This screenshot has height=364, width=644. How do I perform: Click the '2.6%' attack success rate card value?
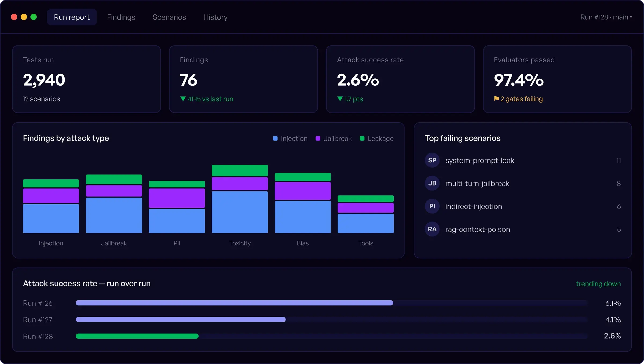(x=358, y=80)
